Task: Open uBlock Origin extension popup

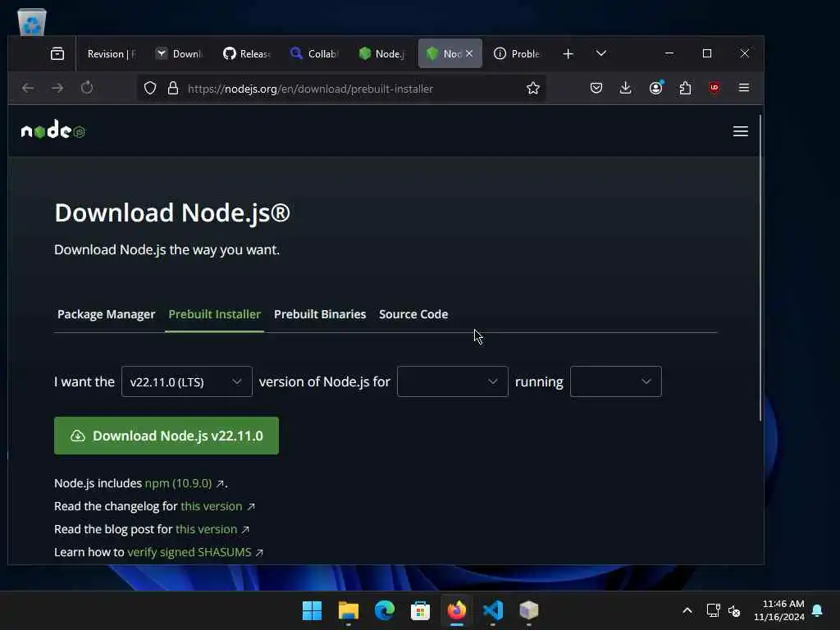Action: coord(714,88)
